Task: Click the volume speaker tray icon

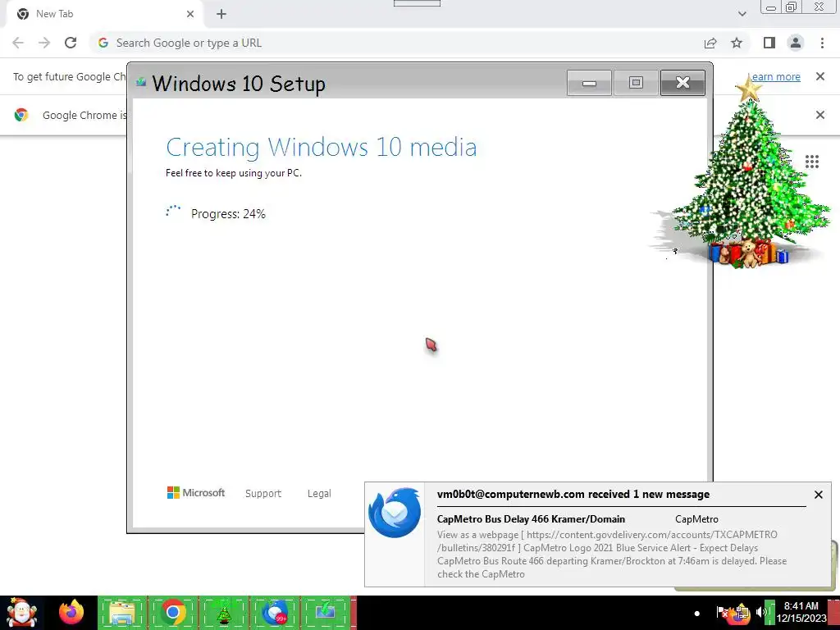Action: click(x=761, y=612)
